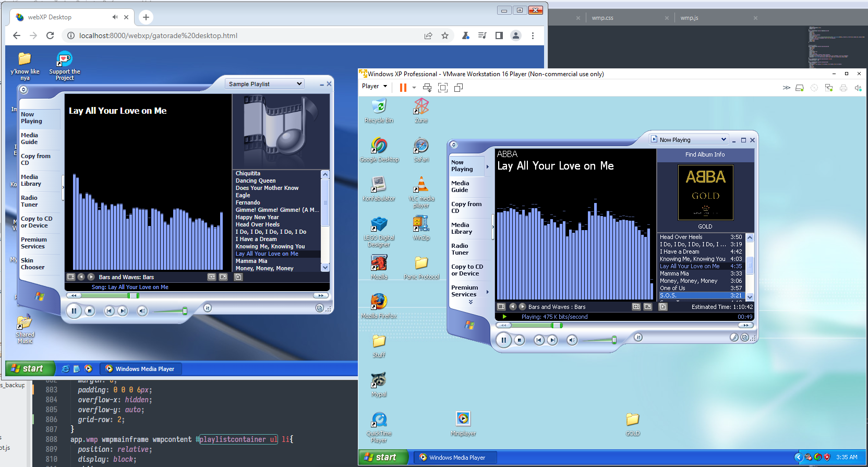Viewport: 868px width, 467px height.
Task: Stop playback in the webXP media player
Action: click(90, 311)
